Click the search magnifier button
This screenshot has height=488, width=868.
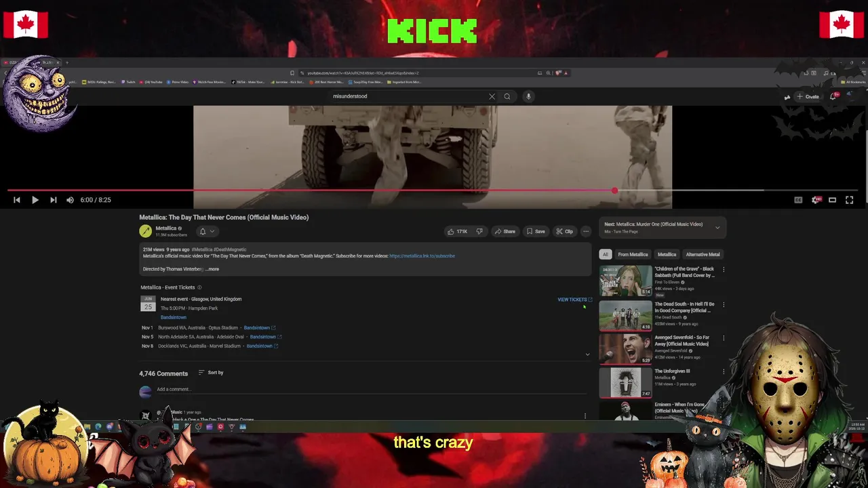507,96
